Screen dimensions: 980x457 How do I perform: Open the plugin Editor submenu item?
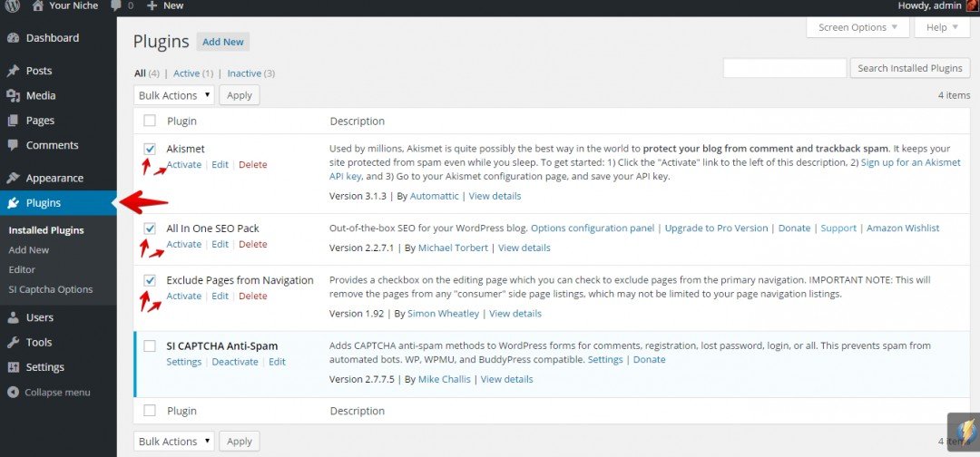[22, 269]
